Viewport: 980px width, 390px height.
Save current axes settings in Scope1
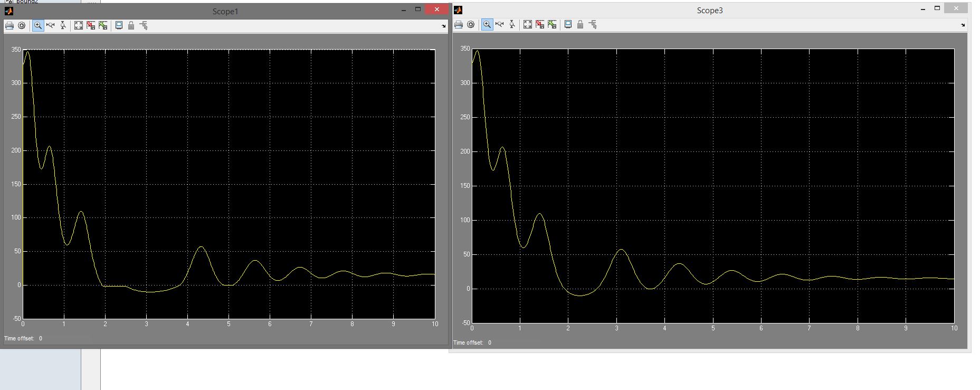tap(91, 25)
